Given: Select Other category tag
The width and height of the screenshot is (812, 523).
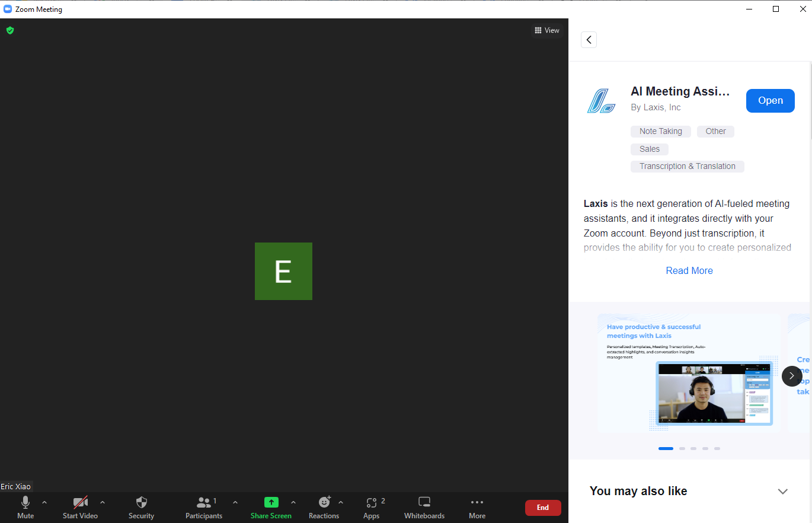Looking at the screenshot, I should tap(715, 132).
